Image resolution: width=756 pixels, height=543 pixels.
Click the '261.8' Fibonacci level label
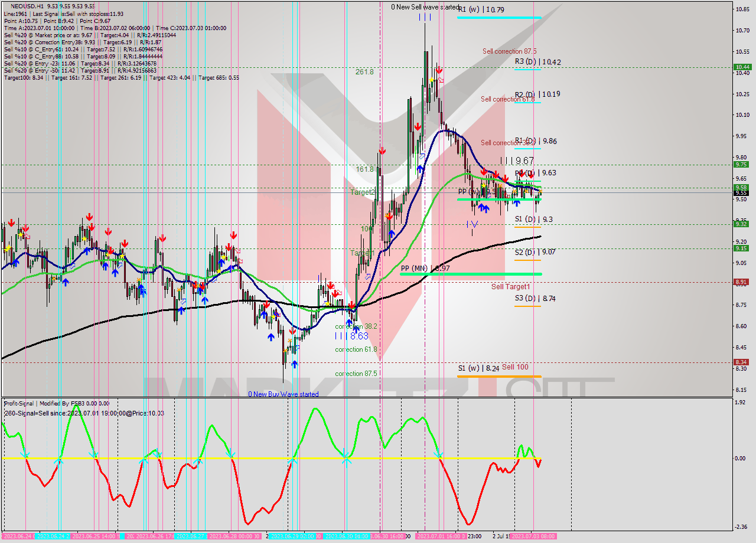(x=364, y=72)
